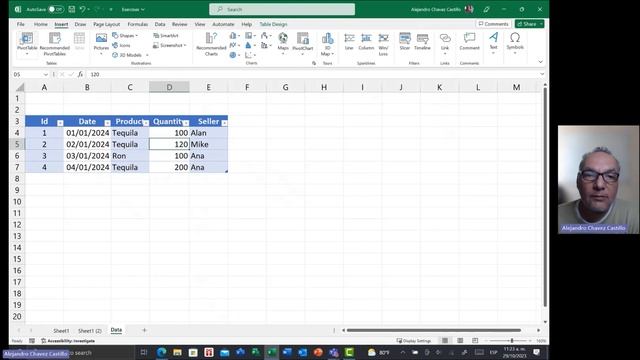Open Display Settings in status bar
Screen dimensions: 640x360
(414, 341)
